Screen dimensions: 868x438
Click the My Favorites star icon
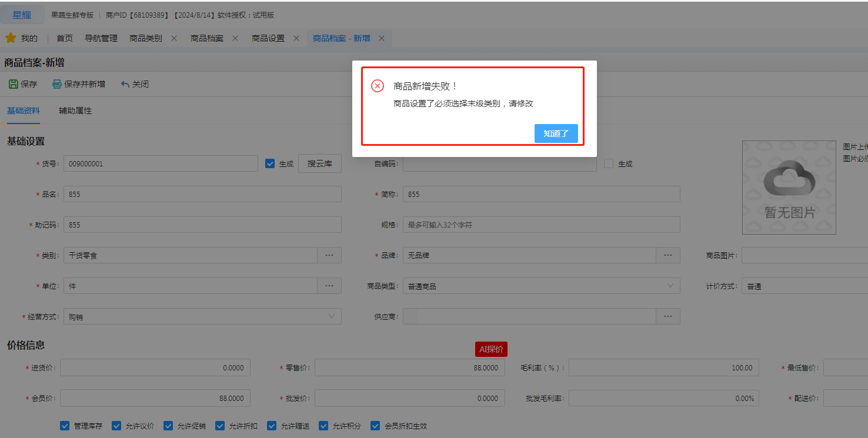[11, 38]
